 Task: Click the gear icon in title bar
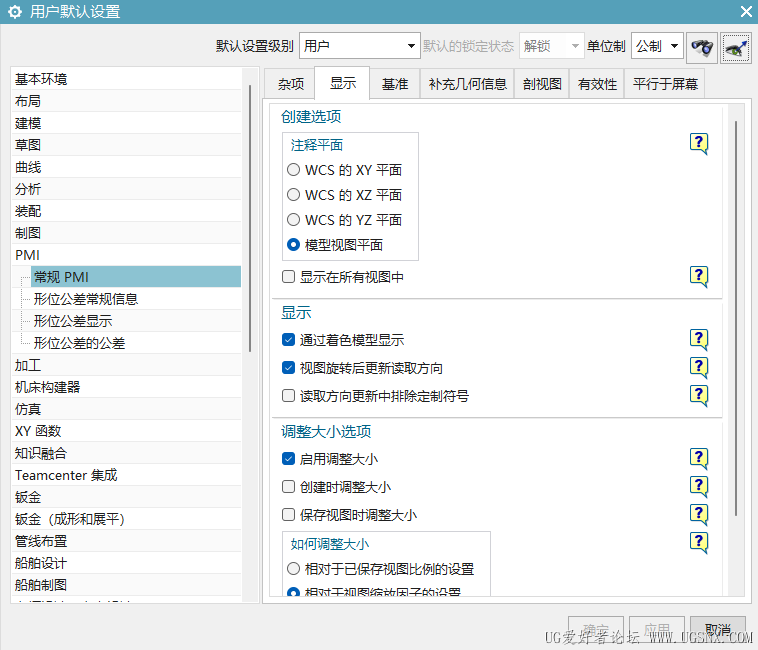[x=15, y=12]
